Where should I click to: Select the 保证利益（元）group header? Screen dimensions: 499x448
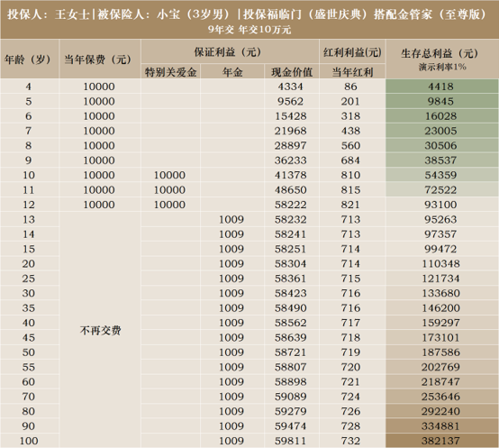[x=228, y=52]
